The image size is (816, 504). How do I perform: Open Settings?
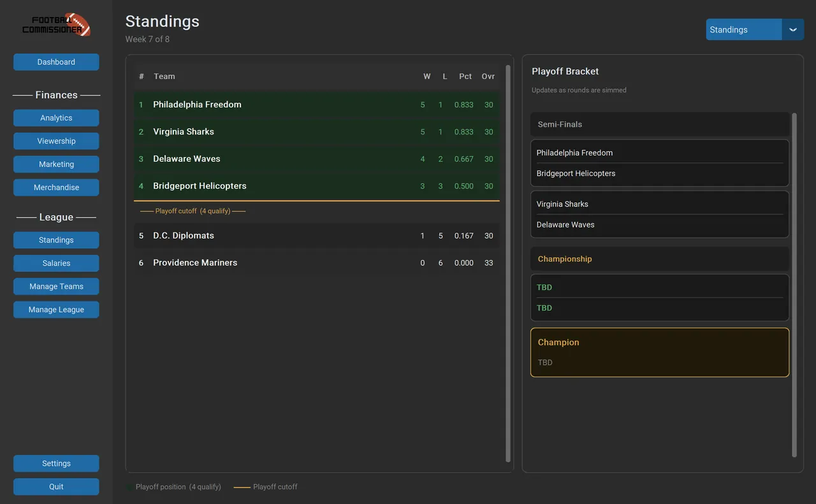[x=56, y=463]
